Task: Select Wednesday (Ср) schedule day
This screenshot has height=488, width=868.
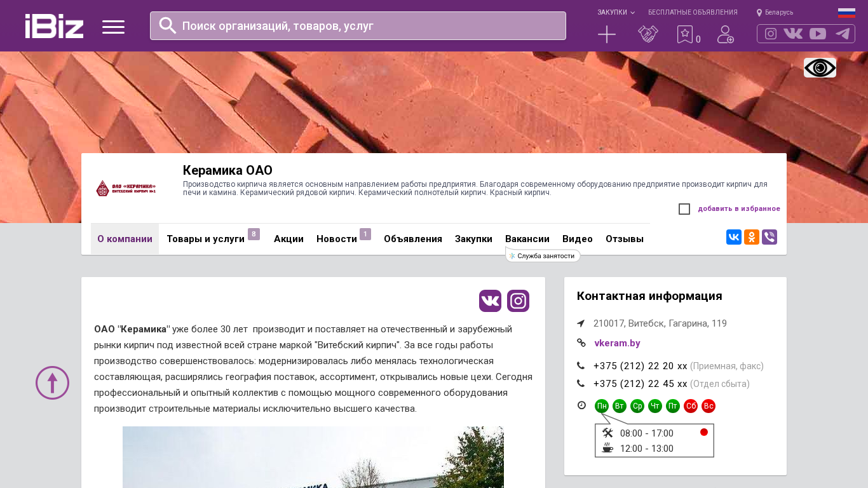Action: coord(637,406)
